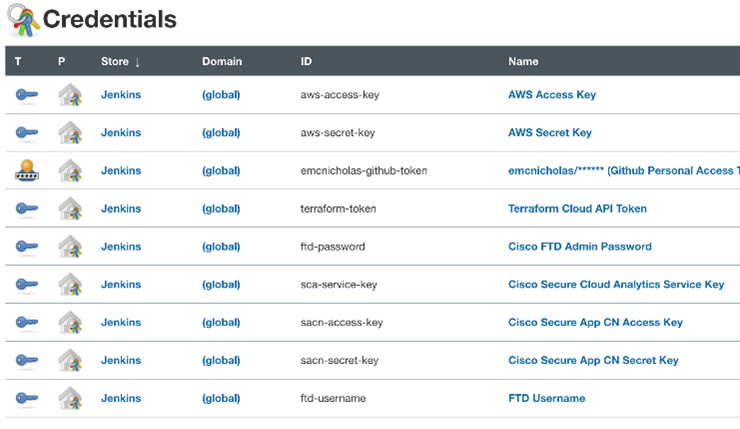Select the ID text sacn-secret-key
Screen dimensions: 740x429
pos(340,361)
